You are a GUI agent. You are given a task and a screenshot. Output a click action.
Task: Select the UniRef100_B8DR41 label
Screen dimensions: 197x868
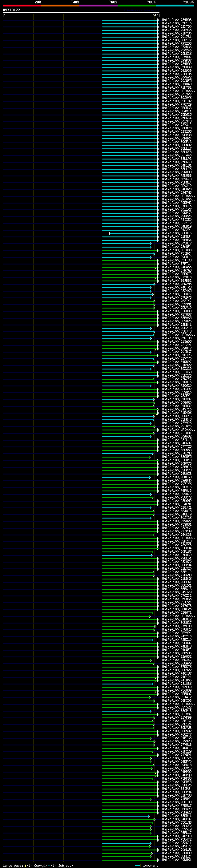coord(177,816)
